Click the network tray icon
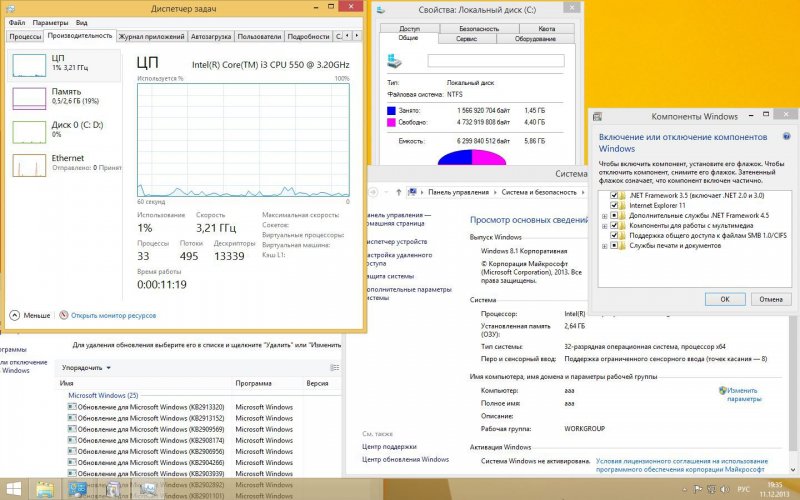 pyautogui.click(x=711, y=490)
